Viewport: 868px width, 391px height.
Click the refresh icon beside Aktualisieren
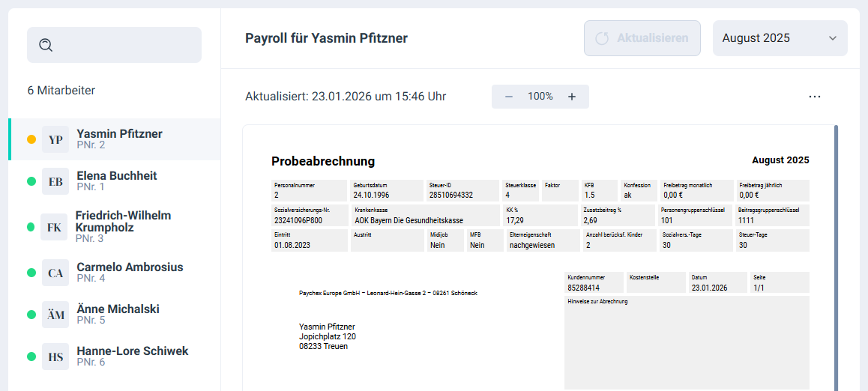(601, 38)
